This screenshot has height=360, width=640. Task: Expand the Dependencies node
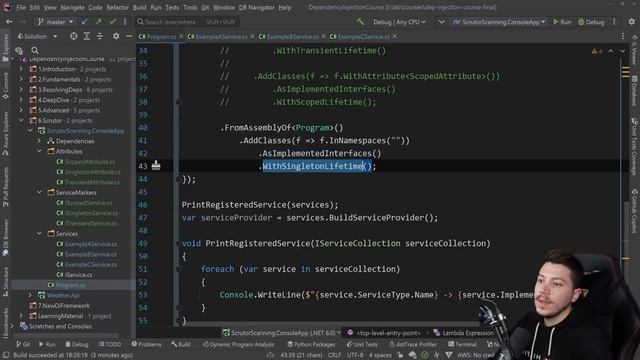point(40,141)
